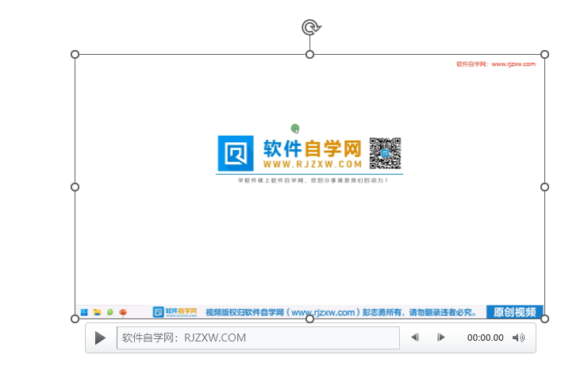Screen dimensions: 588x382
Task: Click the blue 原创视频 badge
Action: [514, 312]
